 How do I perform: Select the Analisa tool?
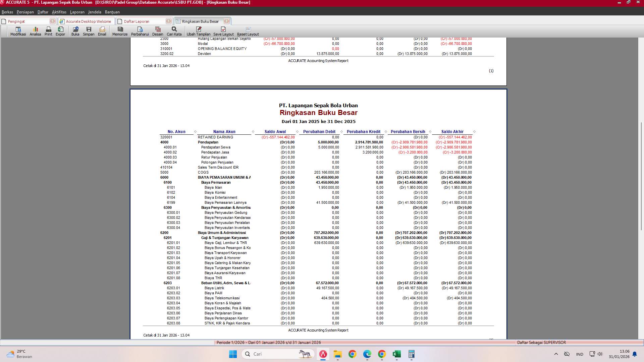click(x=35, y=31)
